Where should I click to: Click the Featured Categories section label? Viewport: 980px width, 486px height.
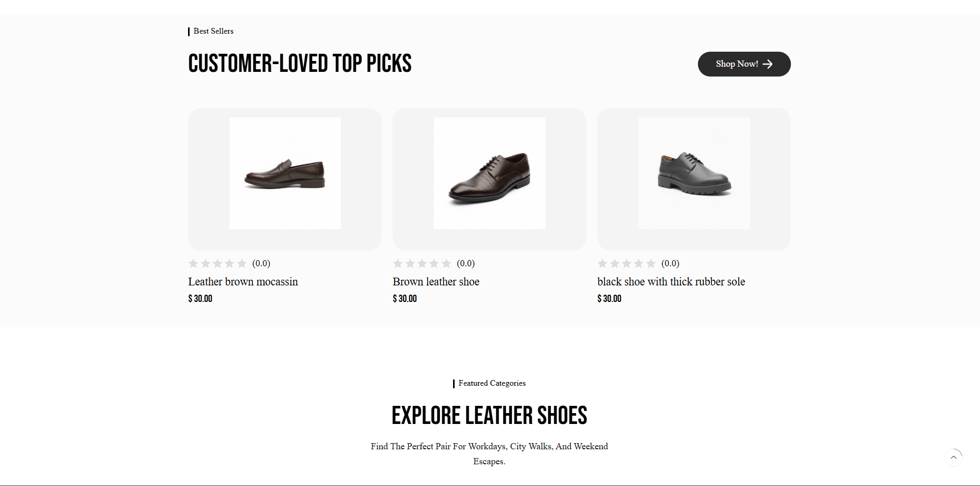coord(492,383)
